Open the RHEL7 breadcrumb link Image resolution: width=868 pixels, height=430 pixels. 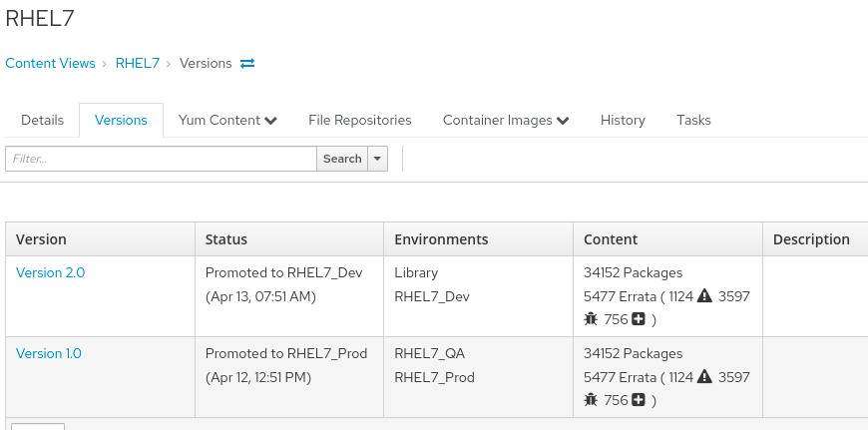click(138, 63)
